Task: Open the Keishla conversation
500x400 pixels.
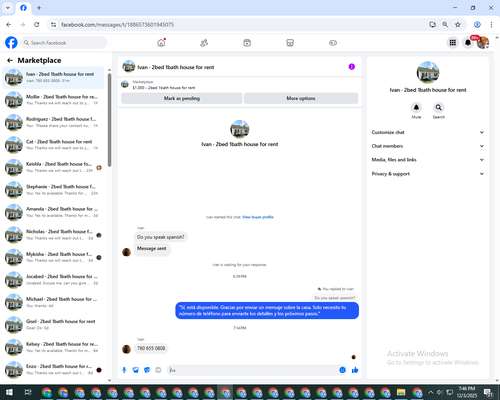Action: click(x=53, y=167)
